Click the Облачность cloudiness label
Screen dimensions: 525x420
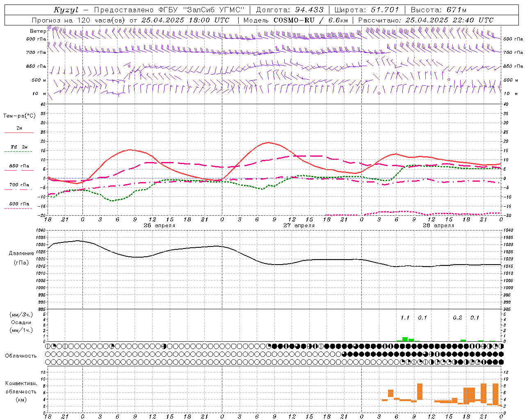pos(21,356)
